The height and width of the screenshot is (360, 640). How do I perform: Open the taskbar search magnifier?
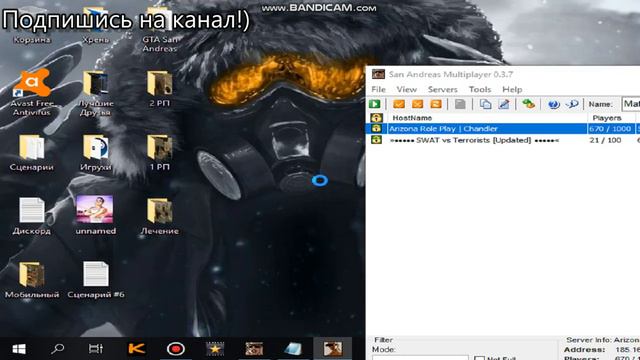pos(58,349)
